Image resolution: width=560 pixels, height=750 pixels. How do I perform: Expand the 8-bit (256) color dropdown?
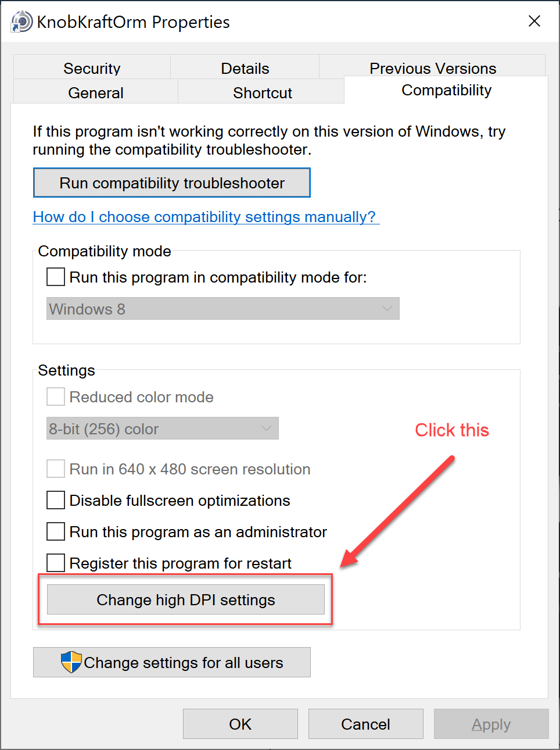coord(163,428)
